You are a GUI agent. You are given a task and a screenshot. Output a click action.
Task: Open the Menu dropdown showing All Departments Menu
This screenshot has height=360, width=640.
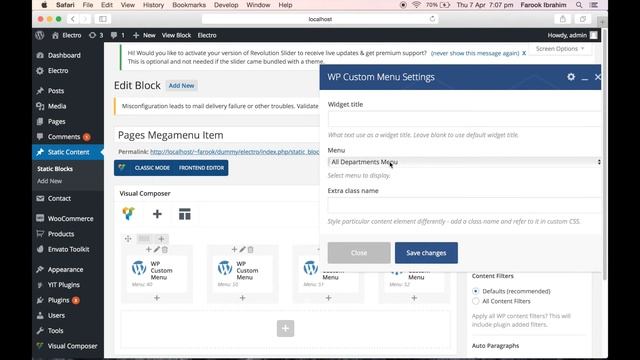[464, 162]
